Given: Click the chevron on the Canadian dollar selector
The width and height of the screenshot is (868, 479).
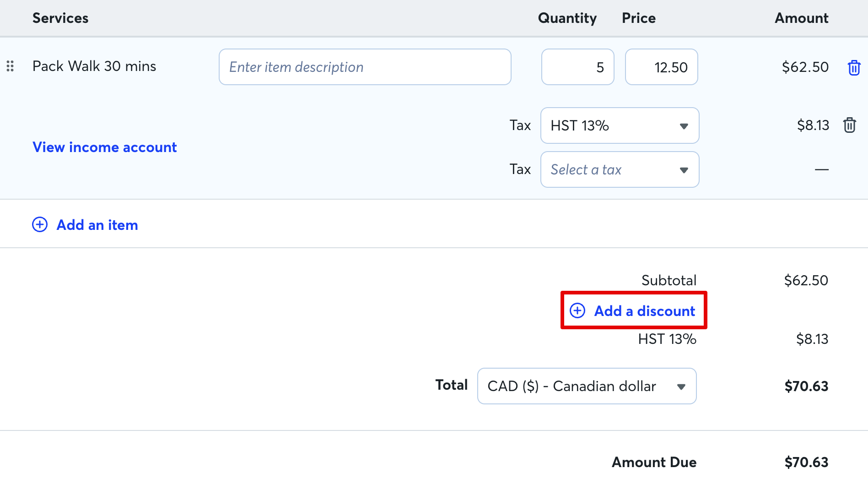Looking at the screenshot, I should point(681,386).
